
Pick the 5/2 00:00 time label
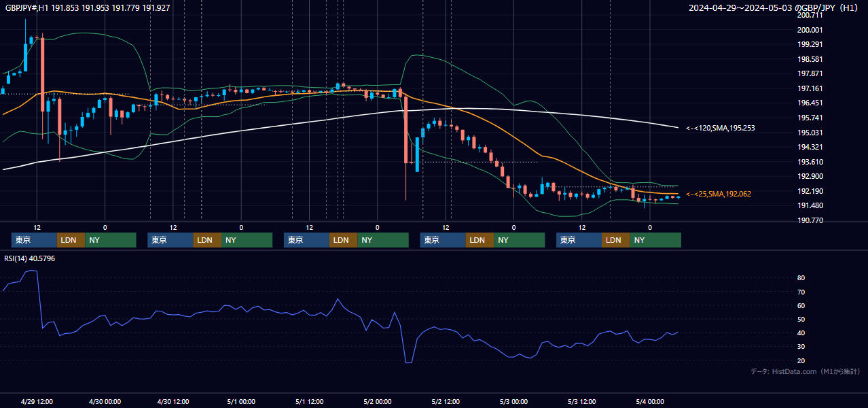tap(378, 401)
